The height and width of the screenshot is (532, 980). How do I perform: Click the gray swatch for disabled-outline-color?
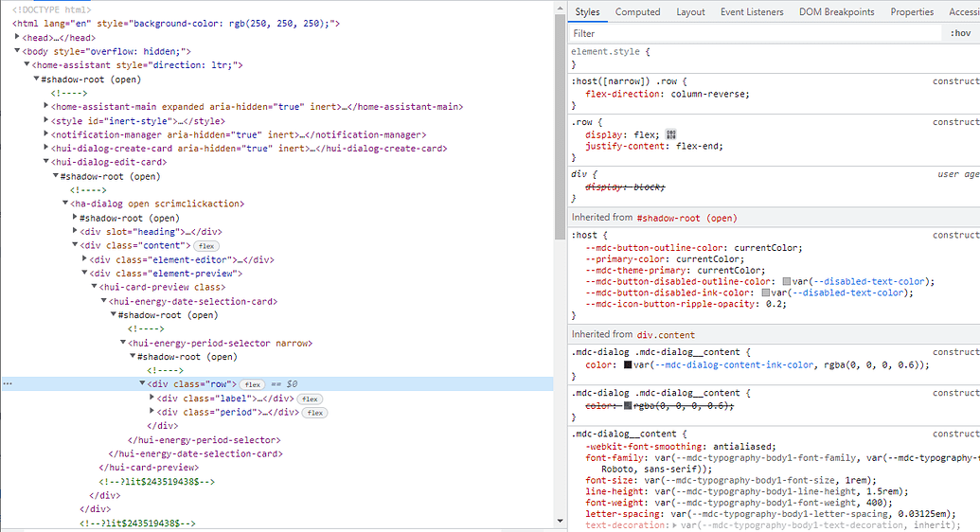[787, 281]
